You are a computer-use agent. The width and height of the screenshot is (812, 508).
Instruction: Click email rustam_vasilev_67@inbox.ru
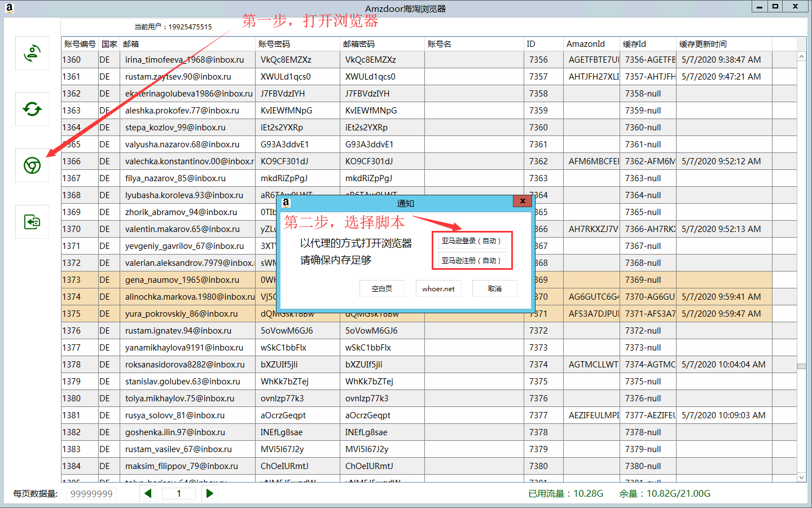point(178,449)
